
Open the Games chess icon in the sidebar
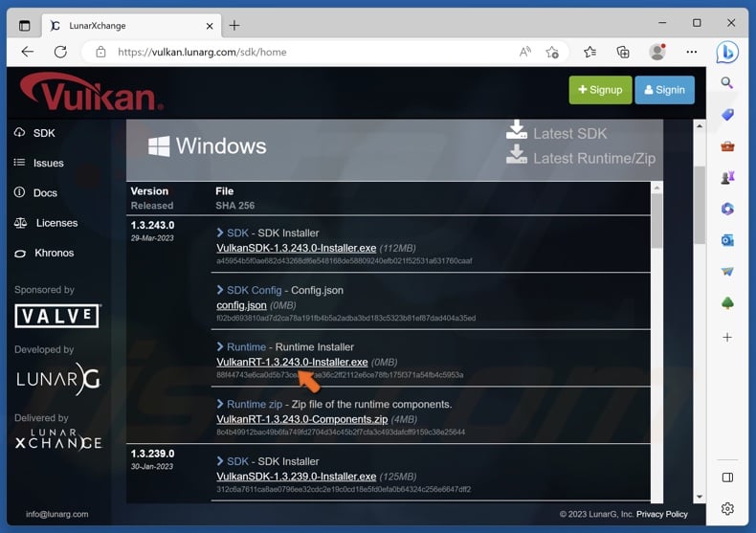(727, 177)
